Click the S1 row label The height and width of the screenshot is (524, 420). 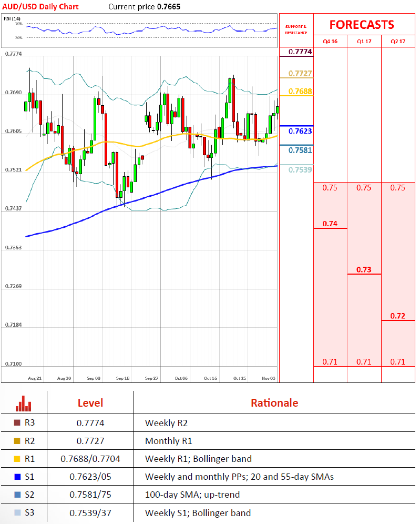[x=30, y=477]
